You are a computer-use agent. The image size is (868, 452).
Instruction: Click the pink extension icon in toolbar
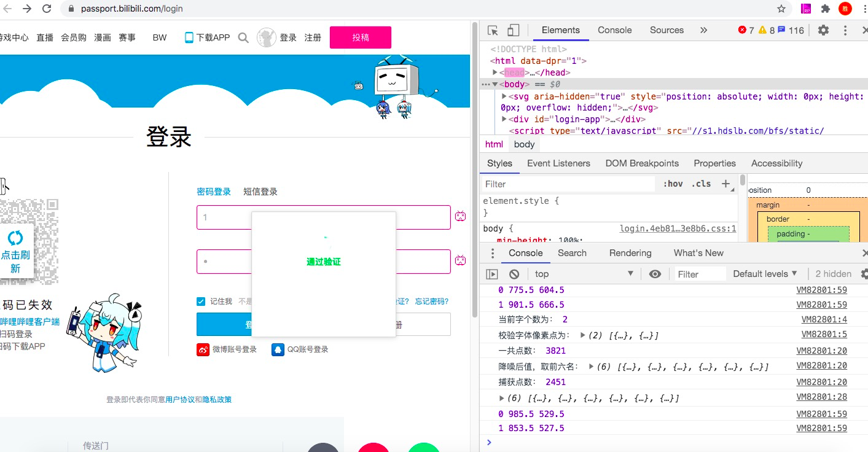tap(807, 9)
